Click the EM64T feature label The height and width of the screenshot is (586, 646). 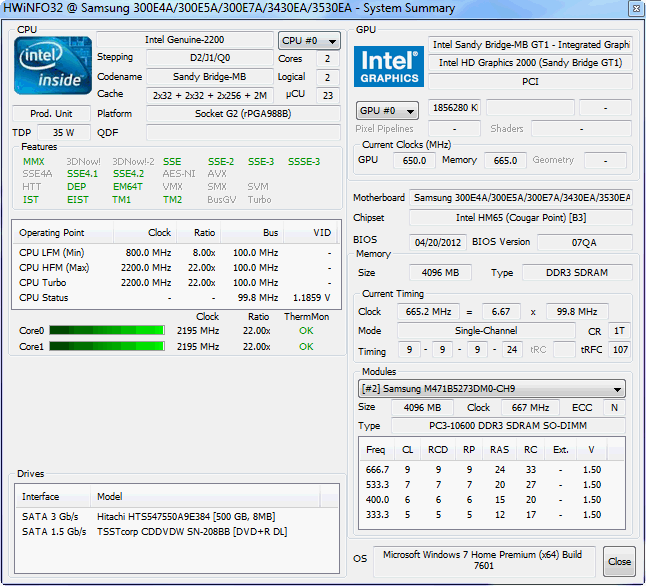point(128,187)
